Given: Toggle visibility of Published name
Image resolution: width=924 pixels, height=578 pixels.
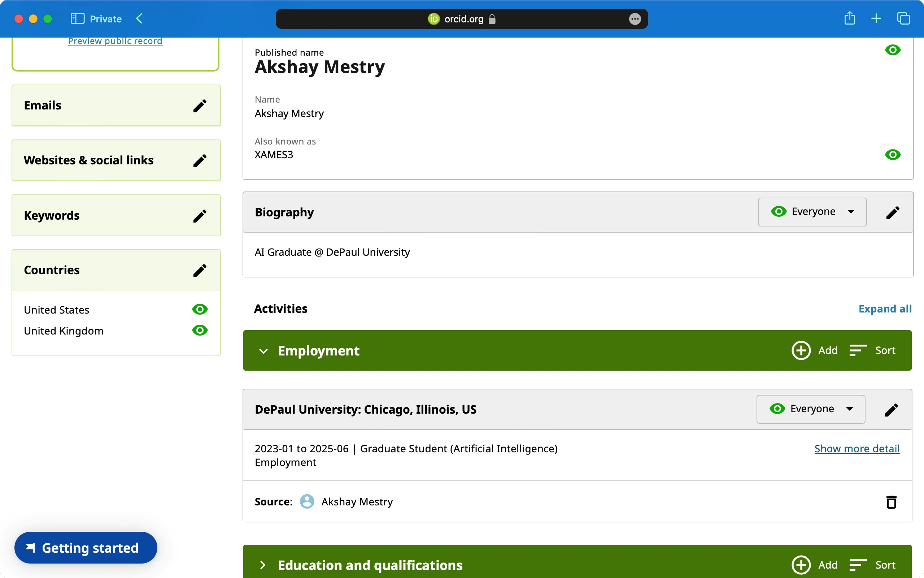Looking at the screenshot, I should click(893, 50).
